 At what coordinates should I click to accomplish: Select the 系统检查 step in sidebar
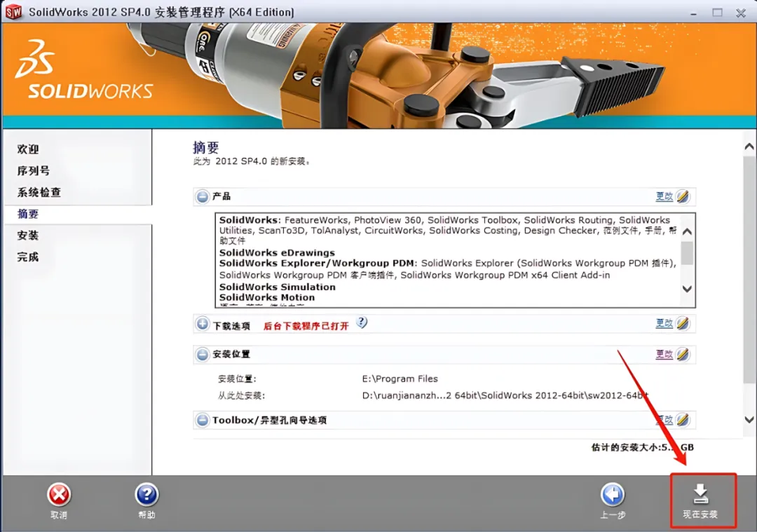click(x=39, y=192)
